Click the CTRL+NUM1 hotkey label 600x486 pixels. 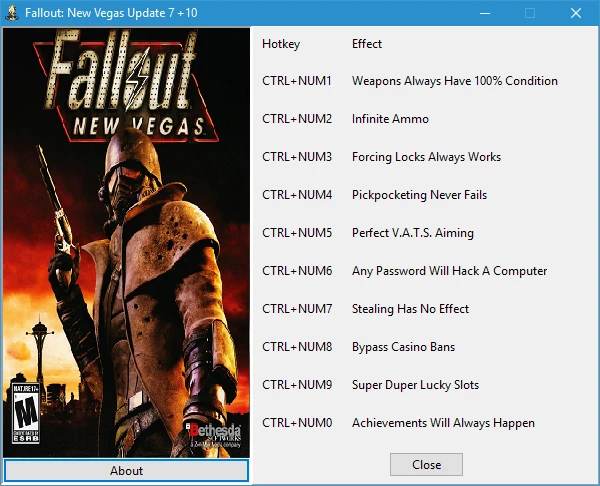point(297,81)
